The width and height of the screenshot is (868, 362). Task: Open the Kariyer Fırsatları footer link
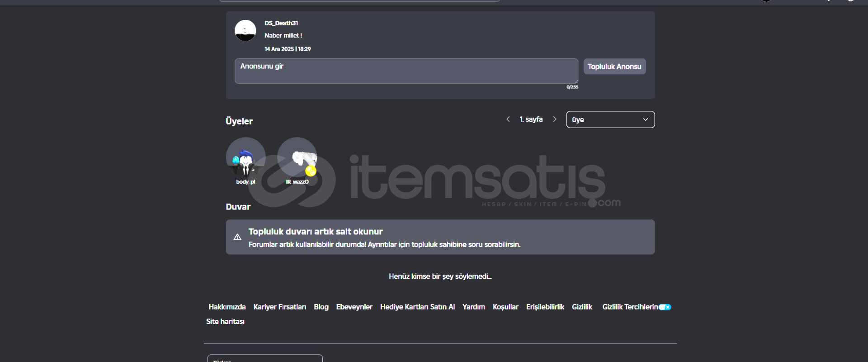point(279,307)
